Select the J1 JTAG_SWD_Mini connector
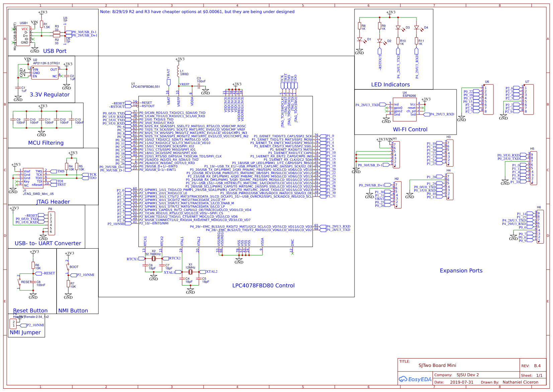Viewport: 553px width, 392px height. tap(33, 177)
